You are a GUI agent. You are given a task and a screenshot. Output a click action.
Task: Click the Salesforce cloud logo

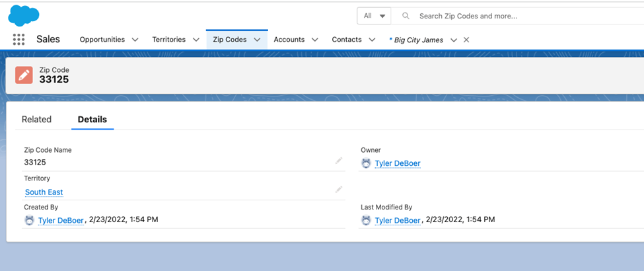click(x=24, y=15)
